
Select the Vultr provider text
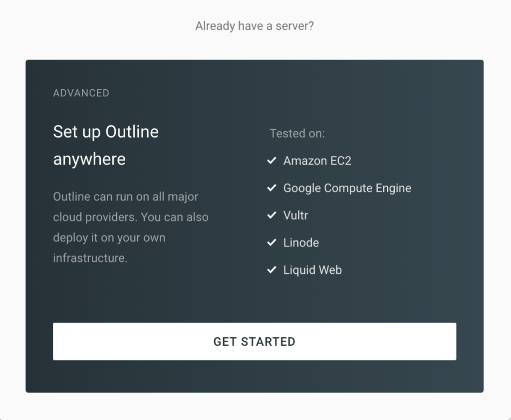(295, 215)
